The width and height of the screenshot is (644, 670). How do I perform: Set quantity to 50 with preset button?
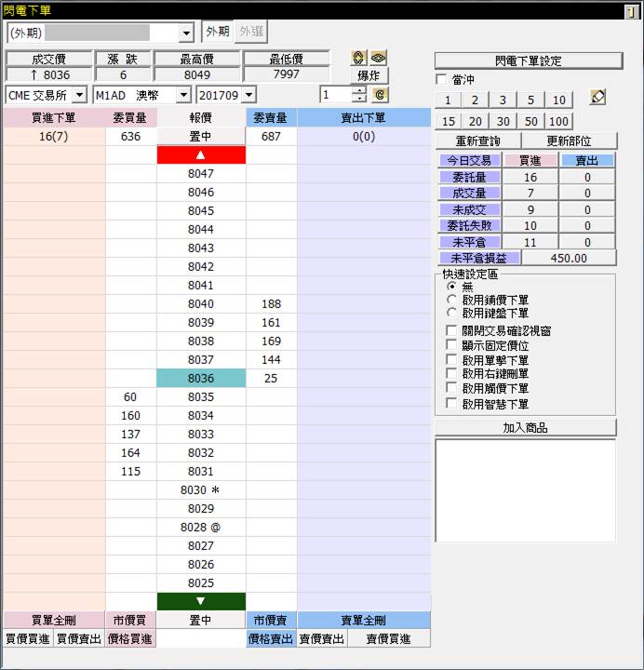click(530, 121)
